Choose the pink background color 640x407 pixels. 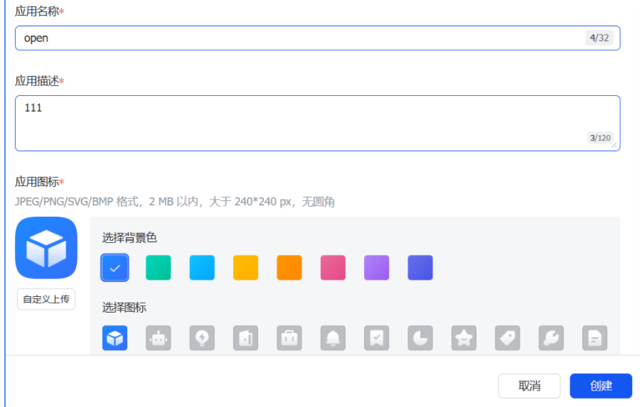coord(333,267)
